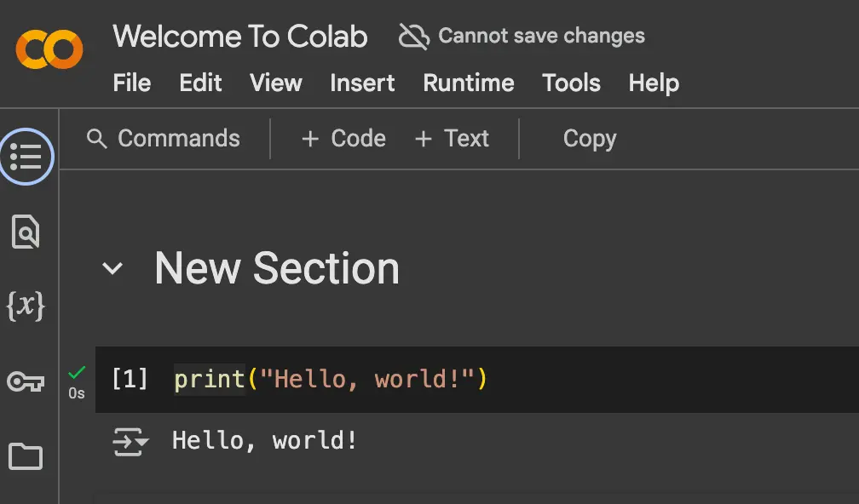Open the File menu
This screenshot has height=504, width=859.
[x=132, y=83]
